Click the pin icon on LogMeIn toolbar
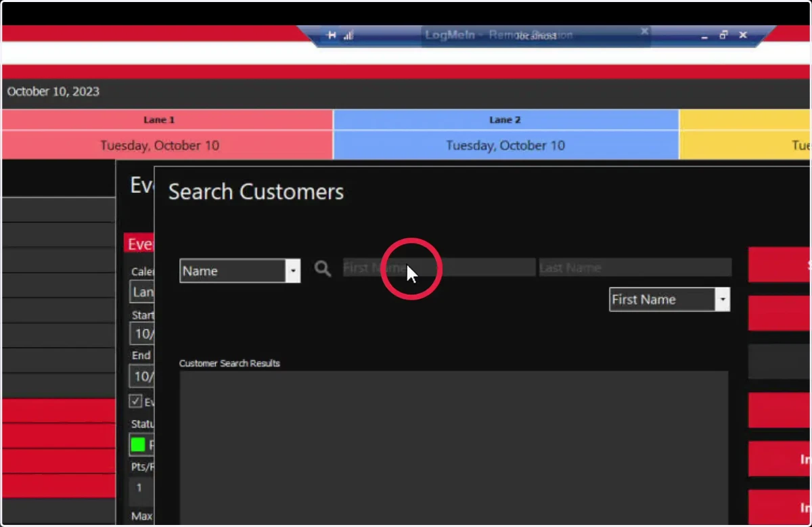Screen dimensions: 812x527 pyautogui.click(x=332, y=35)
